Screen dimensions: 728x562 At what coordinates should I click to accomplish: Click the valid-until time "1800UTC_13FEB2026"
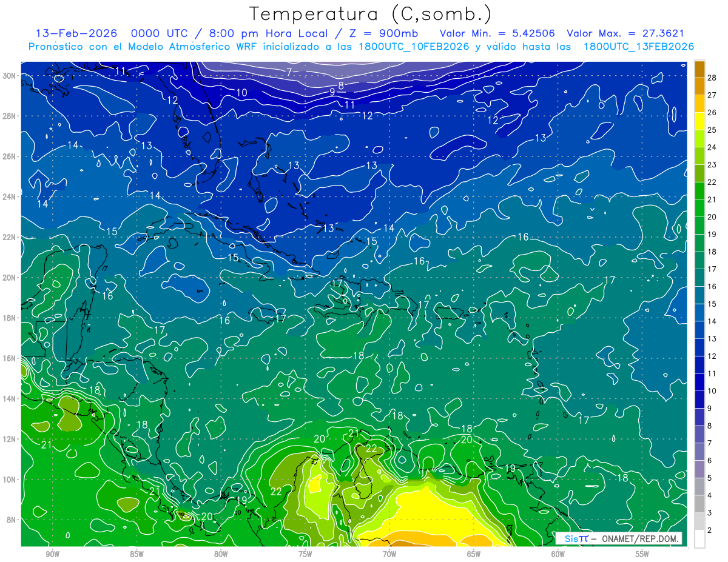[638, 47]
